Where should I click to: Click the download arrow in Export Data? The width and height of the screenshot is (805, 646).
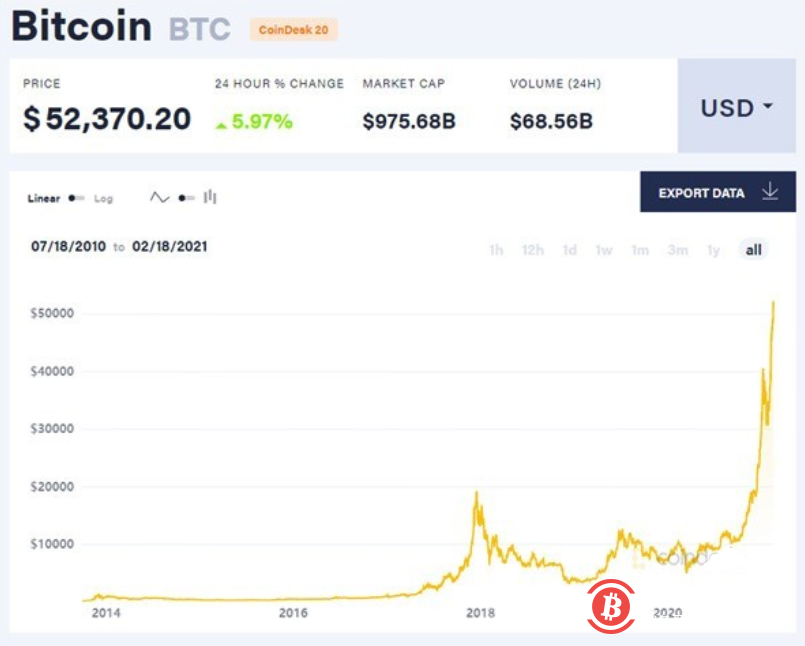pos(770,192)
